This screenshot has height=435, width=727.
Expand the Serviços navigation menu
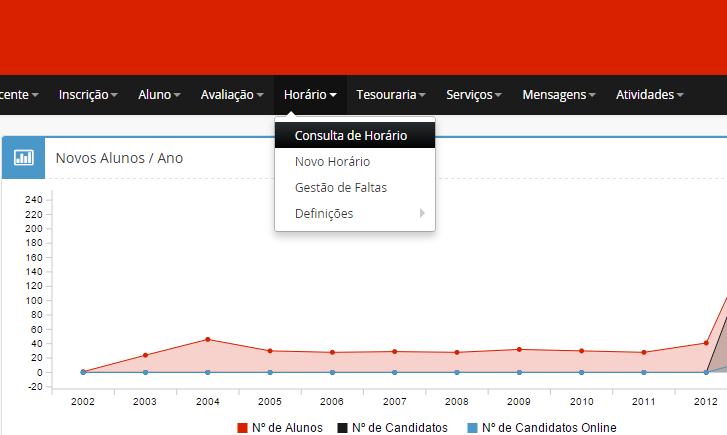coord(474,95)
